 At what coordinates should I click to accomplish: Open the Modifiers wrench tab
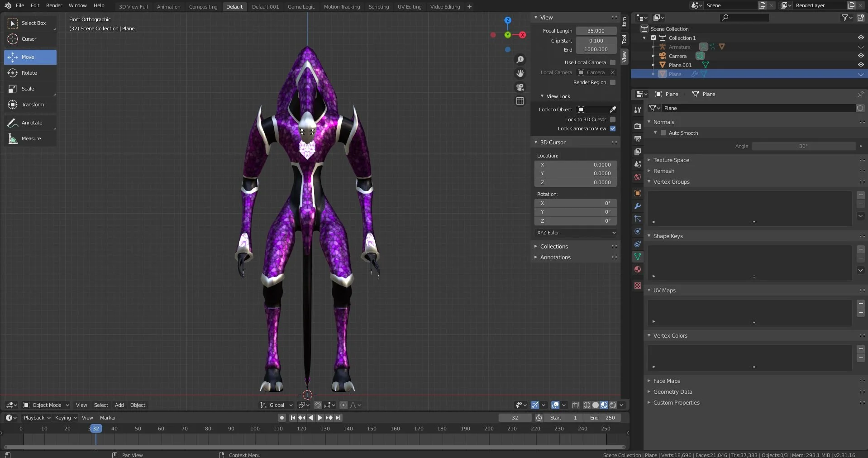638,206
